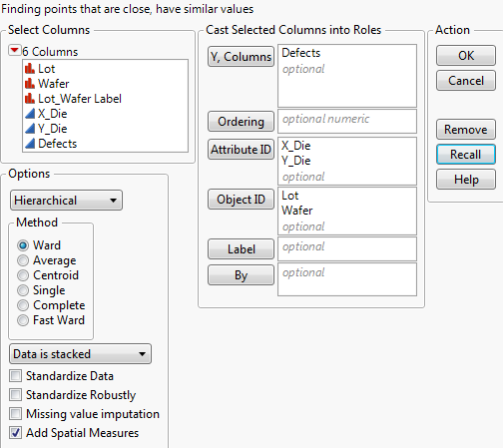Open the red triangle menu for 6 Columns
The width and height of the screenshot is (503, 448).
(14, 51)
